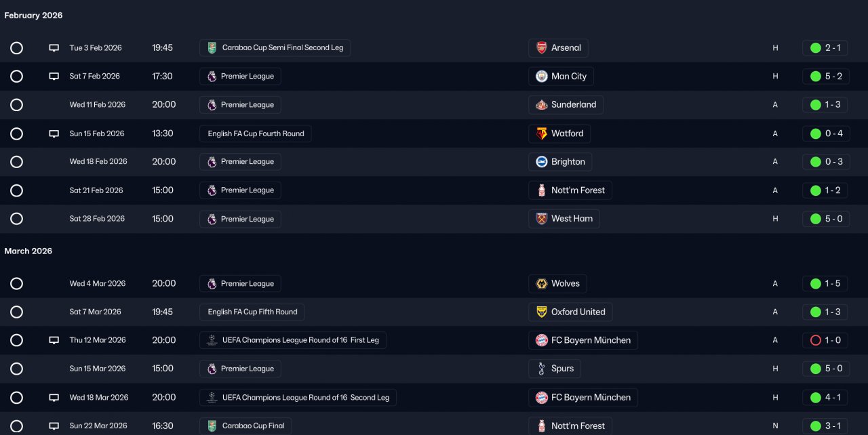The height and width of the screenshot is (435, 868).
Task: Click Watford club badge icon
Action: (x=542, y=133)
